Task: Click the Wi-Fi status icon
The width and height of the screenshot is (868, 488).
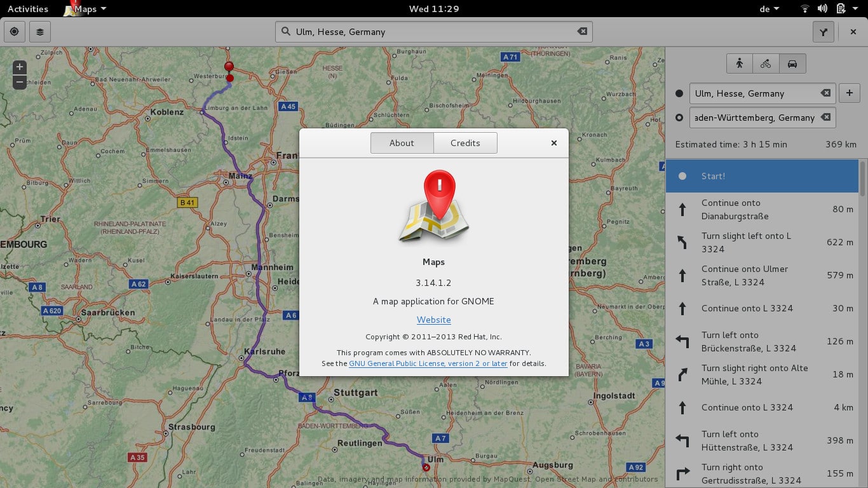Action: click(805, 9)
